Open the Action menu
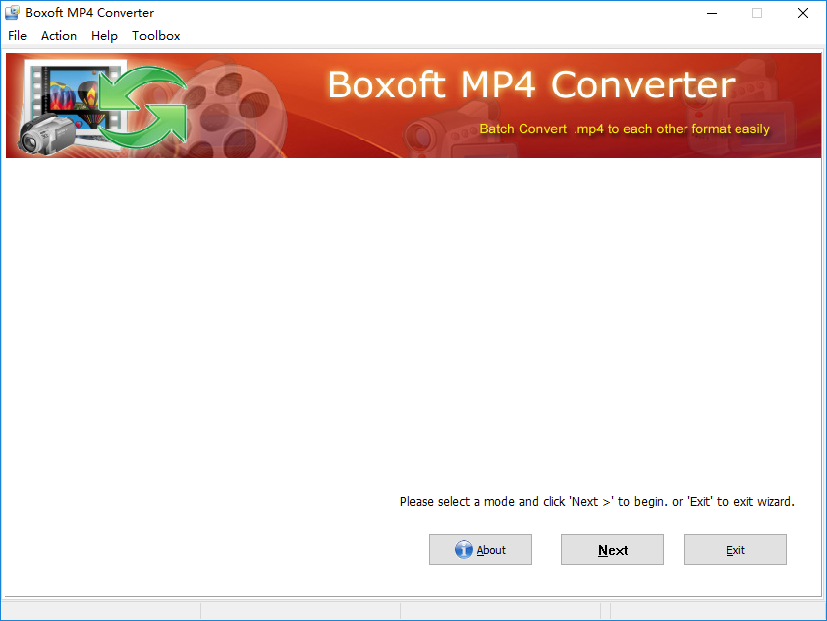Viewport: 827px width, 621px height. coord(58,35)
